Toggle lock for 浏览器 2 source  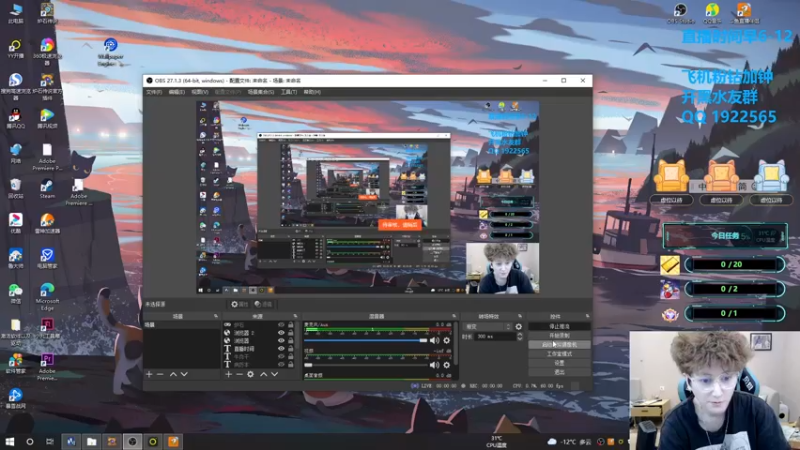point(290,333)
